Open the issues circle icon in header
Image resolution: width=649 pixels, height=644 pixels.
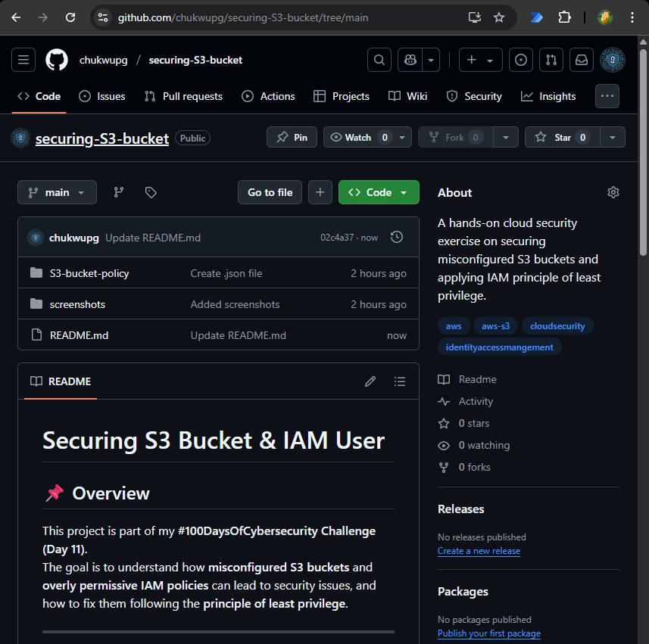tap(521, 60)
